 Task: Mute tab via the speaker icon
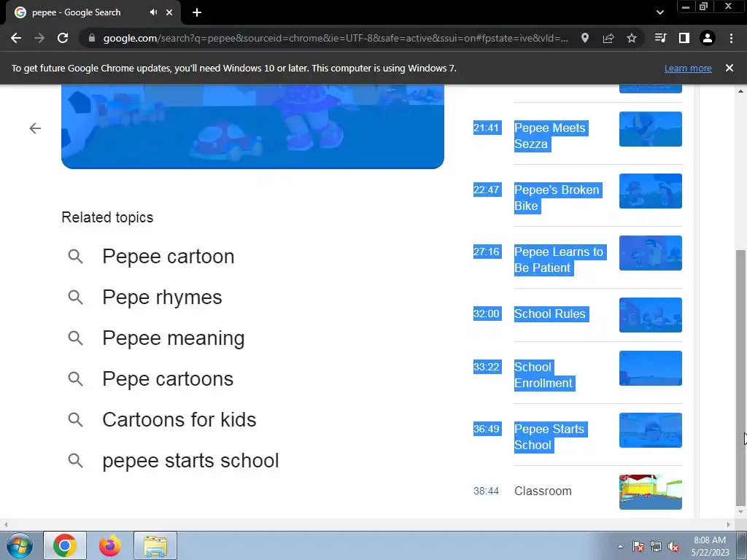pos(153,12)
